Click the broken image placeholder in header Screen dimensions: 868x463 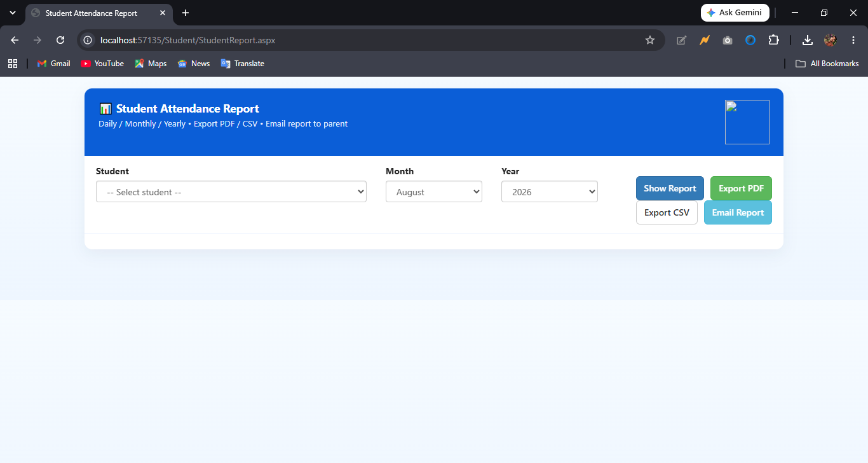pyautogui.click(x=747, y=122)
